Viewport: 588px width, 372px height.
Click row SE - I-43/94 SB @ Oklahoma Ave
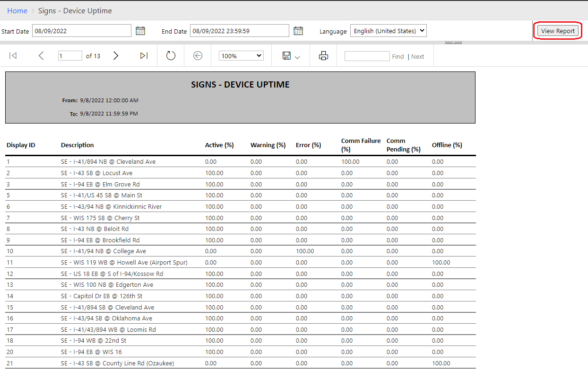coord(241,319)
